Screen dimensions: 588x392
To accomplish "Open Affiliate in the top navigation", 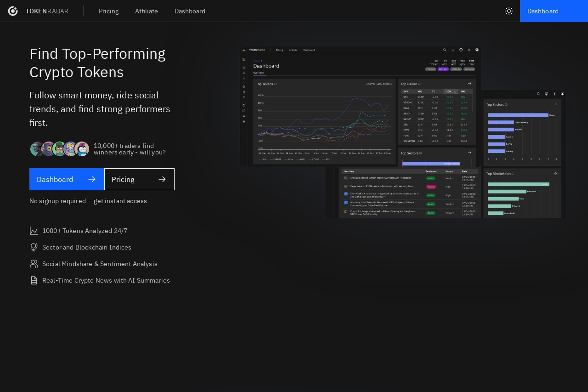I will point(147,11).
